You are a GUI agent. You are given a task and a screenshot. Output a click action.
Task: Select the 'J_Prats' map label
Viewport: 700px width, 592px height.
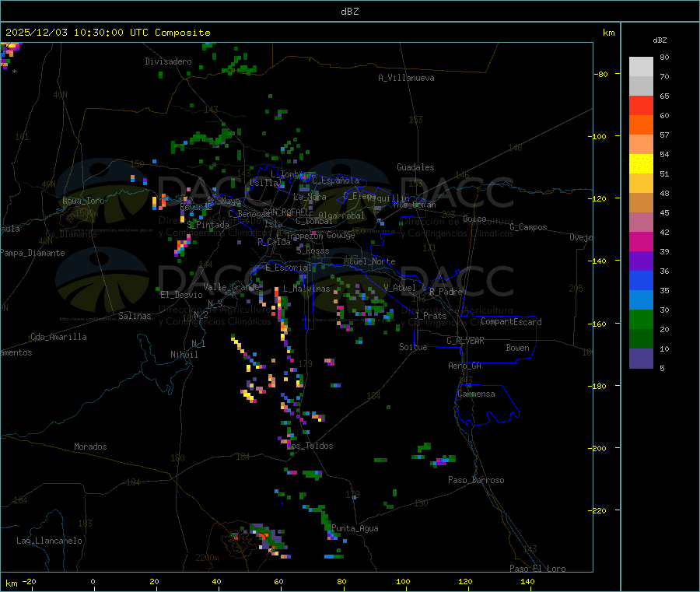[430, 316]
